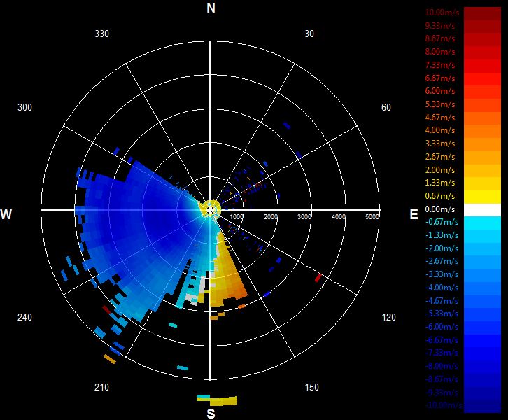508x420 pixels.
Task: Click the 2.67m/s legend label
Action: [440, 157]
